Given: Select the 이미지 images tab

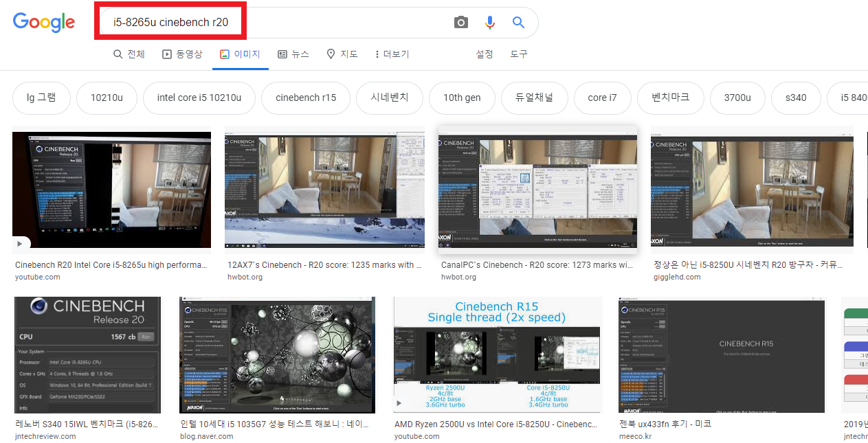Looking at the screenshot, I should click(240, 54).
